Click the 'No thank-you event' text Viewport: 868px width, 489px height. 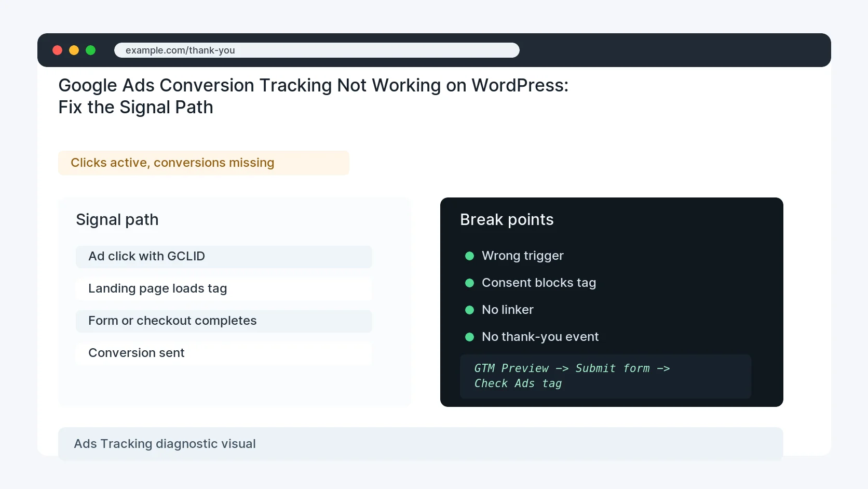[x=540, y=337]
